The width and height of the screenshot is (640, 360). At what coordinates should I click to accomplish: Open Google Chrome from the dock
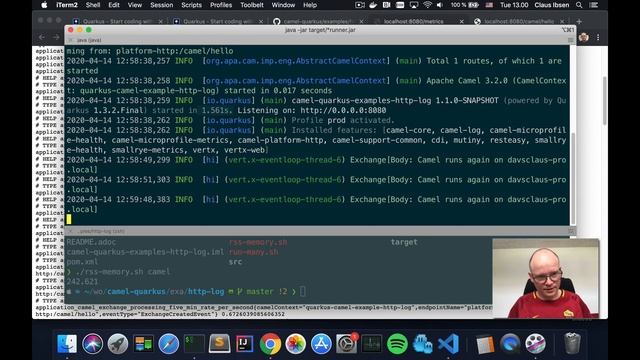coord(270,344)
